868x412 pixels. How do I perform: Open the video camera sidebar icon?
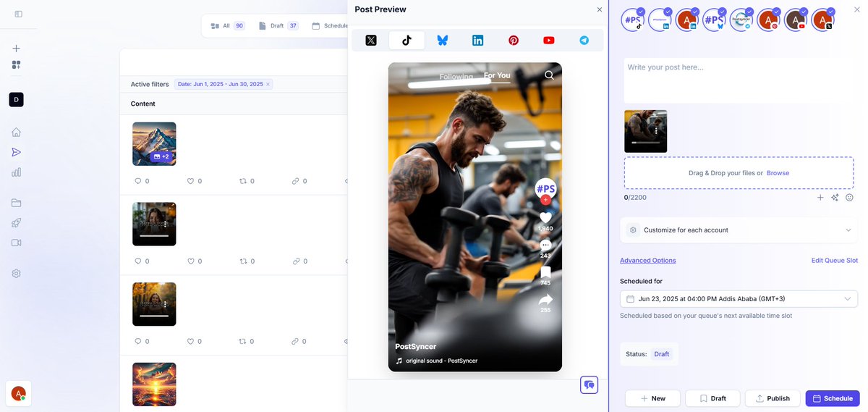(x=16, y=243)
